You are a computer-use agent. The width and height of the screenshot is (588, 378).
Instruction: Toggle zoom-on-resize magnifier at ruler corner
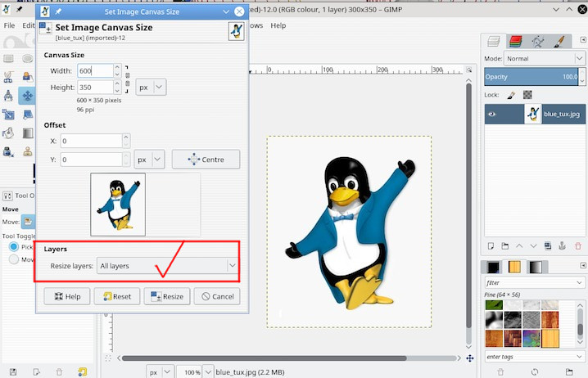pos(468,70)
